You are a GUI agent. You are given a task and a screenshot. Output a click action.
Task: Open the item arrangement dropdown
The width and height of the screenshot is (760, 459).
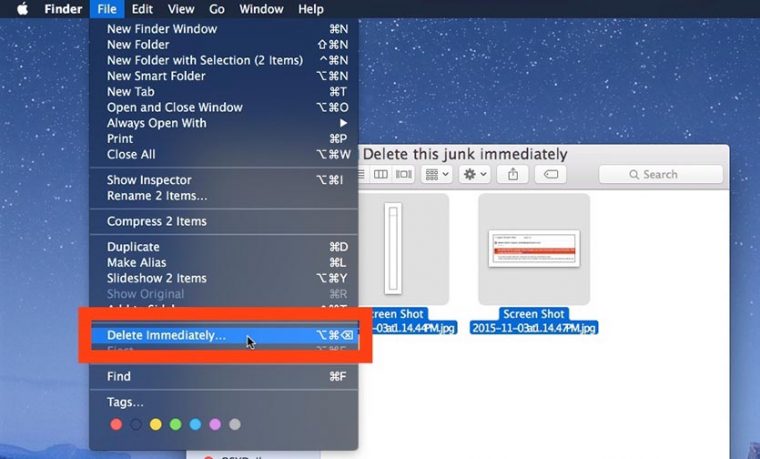[x=437, y=174]
